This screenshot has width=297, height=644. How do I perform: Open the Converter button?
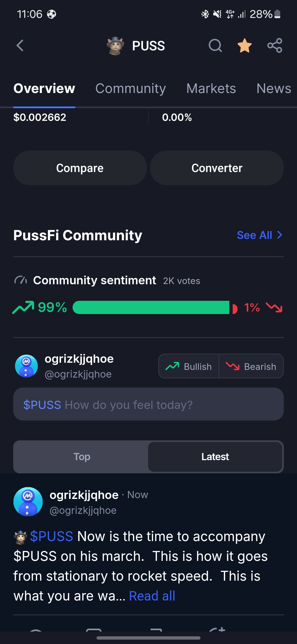click(x=217, y=168)
